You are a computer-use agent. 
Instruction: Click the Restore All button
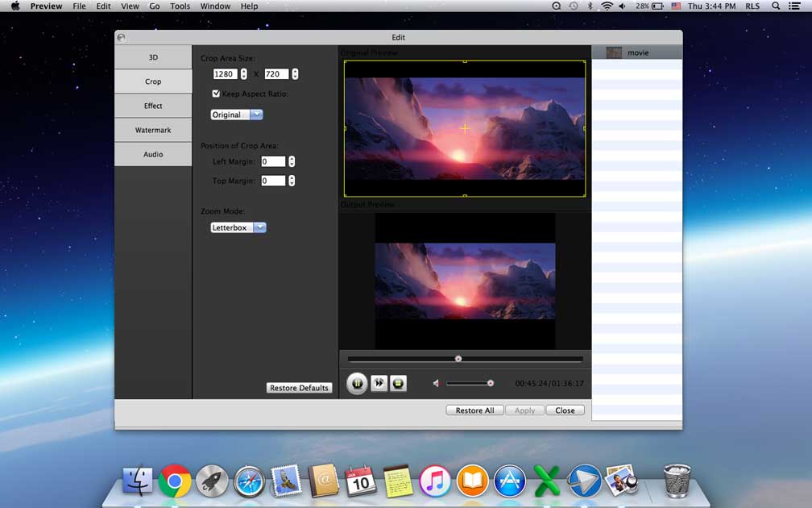pyautogui.click(x=475, y=410)
